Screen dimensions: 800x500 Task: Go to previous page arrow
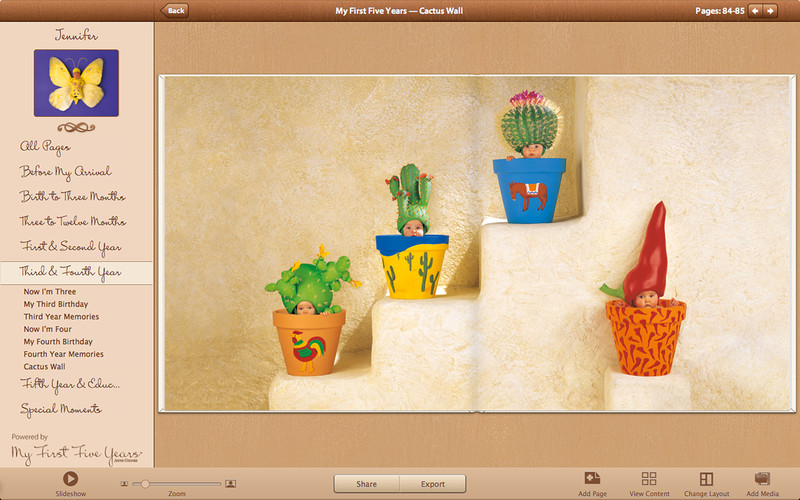tap(755, 11)
